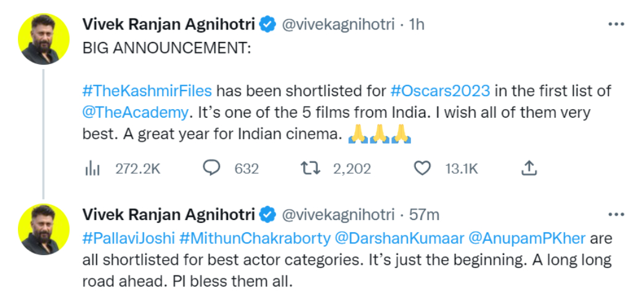644x297 pixels.
Task: Visit the @AnupamPKher profile mention
Action: point(527,238)
